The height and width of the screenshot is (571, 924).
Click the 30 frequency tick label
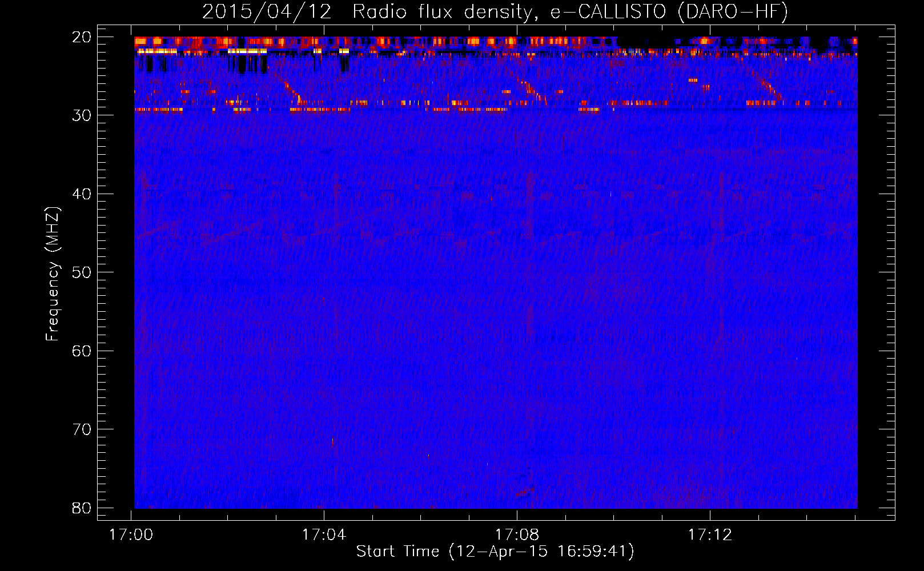coord(82,115)
